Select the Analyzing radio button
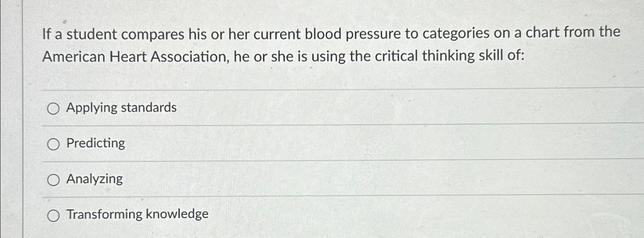 point(54,179)
